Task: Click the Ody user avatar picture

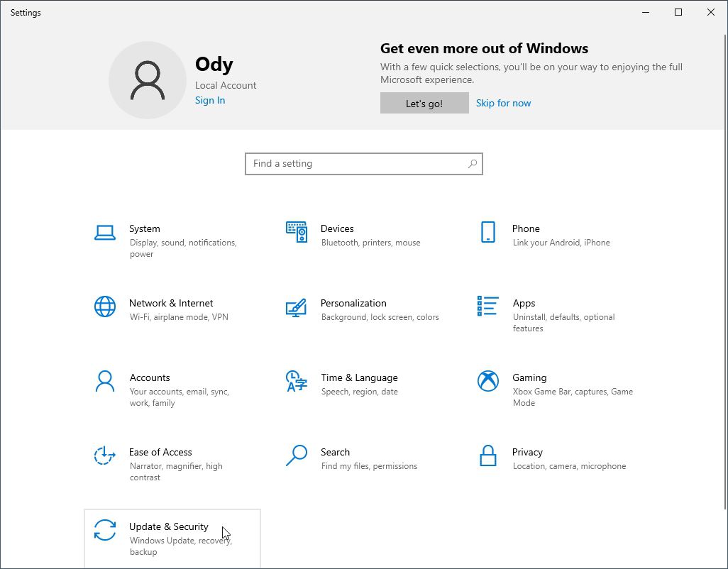Action: click(x=148, y=80)
